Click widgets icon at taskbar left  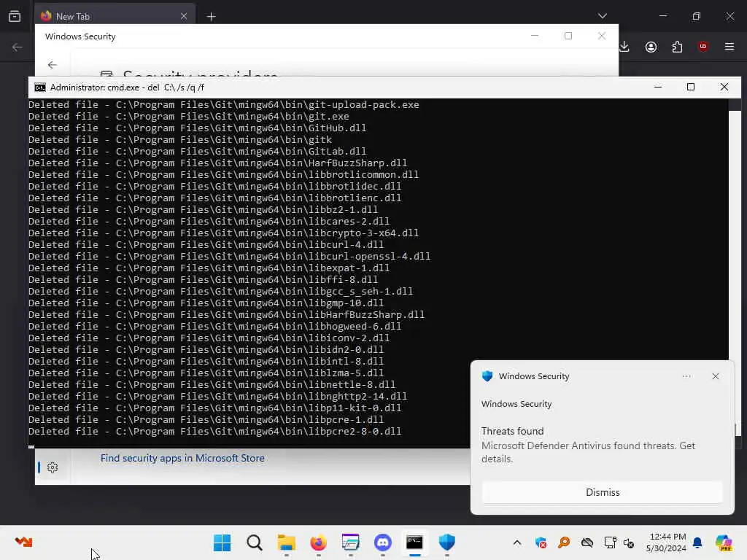point(23,542)
